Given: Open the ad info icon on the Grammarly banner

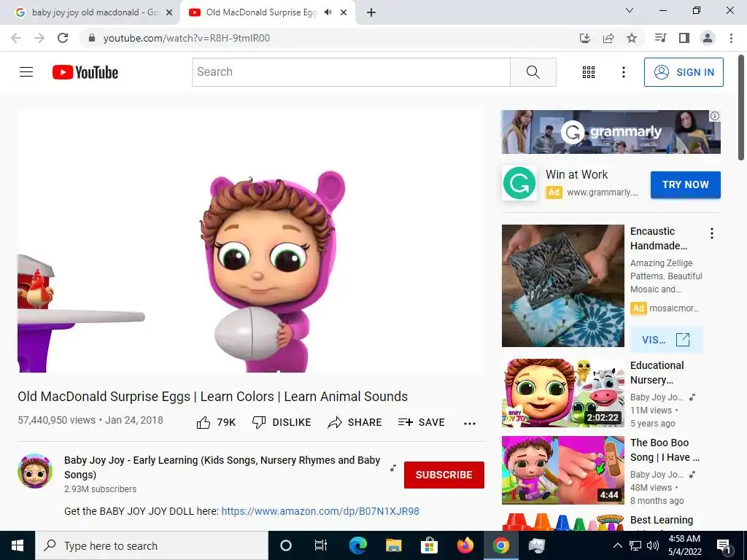Looking at the screenshot, I should [x=715, y=116].
